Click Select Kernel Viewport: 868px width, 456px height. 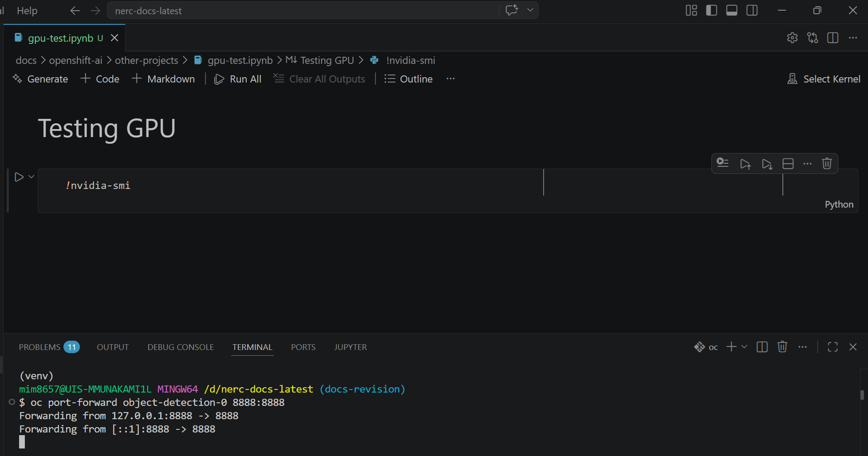[824, 79]
